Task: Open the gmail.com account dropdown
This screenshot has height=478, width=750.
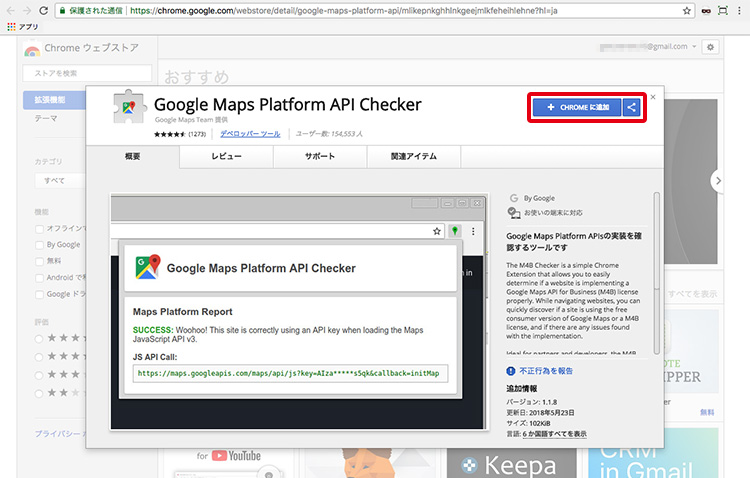Action: (x=648, y=47)
